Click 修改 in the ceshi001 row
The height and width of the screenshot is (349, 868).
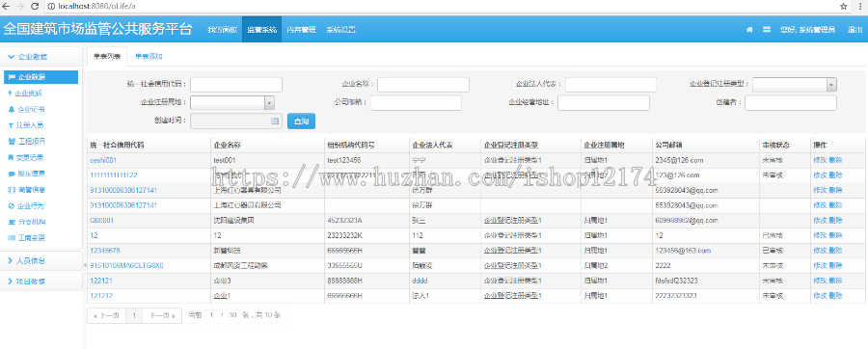[819, 160]
